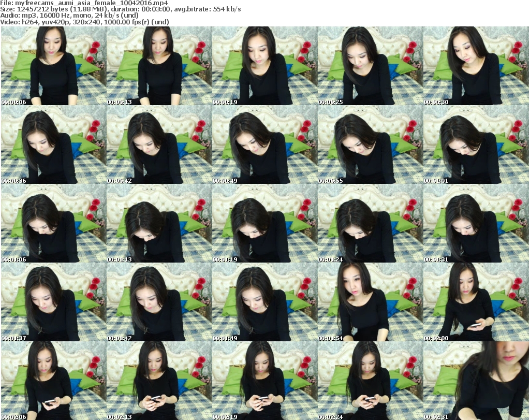Screen dimensions: 530x420
Task: Open the close-up frame at 00:02:31
Action: tap(476, 381)
